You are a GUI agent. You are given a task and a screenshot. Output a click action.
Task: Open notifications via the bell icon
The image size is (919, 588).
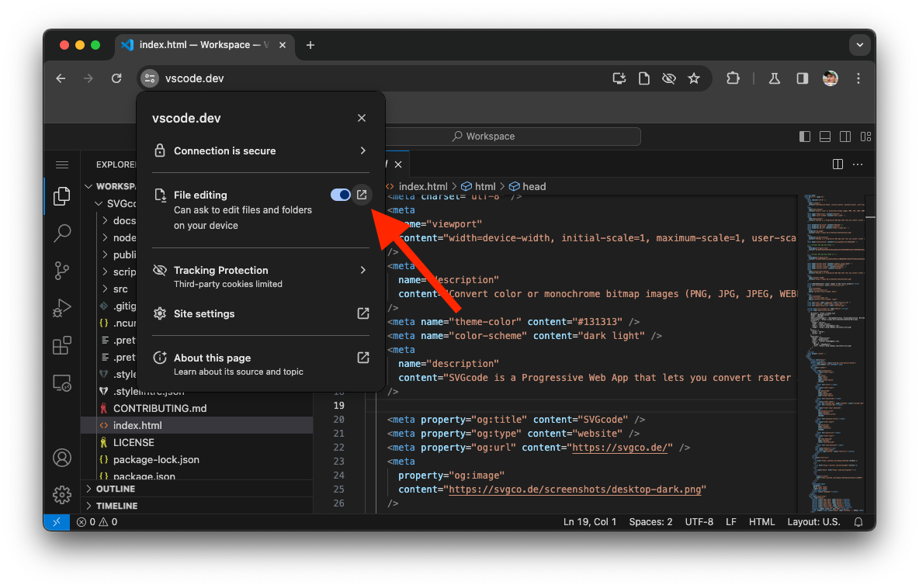[858, 521]
